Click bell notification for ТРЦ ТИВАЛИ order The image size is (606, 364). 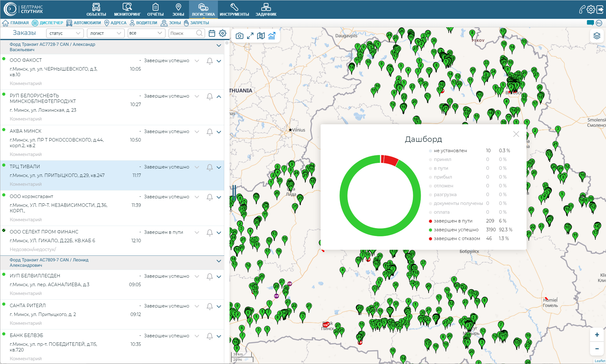tap(210, 167)
